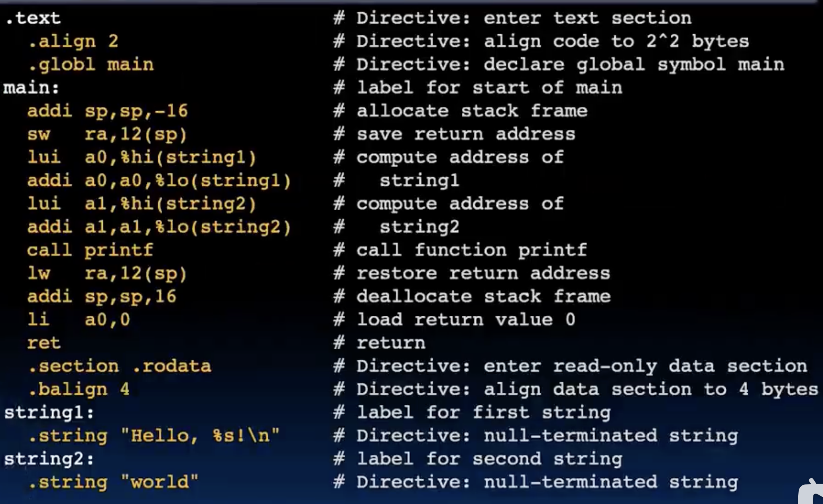Screen dimensions: 823x504
Task: Click the "world" string literal
Action: point(159,482)
